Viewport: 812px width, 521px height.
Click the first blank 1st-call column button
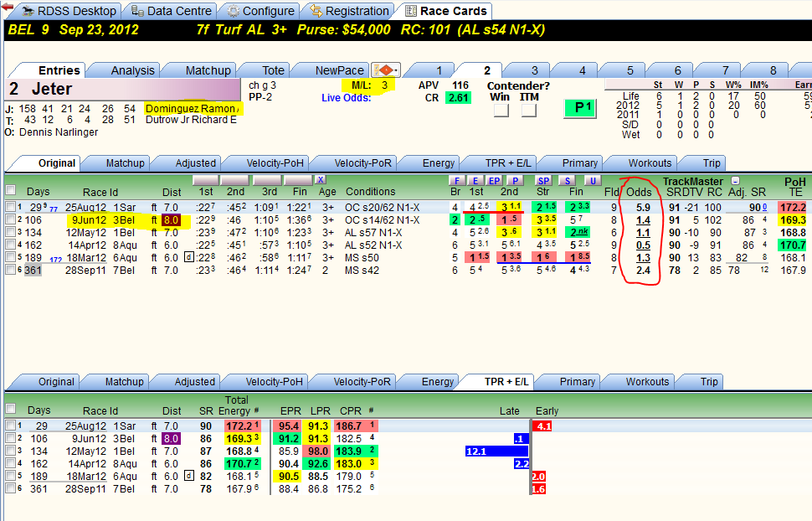point(206,180)
